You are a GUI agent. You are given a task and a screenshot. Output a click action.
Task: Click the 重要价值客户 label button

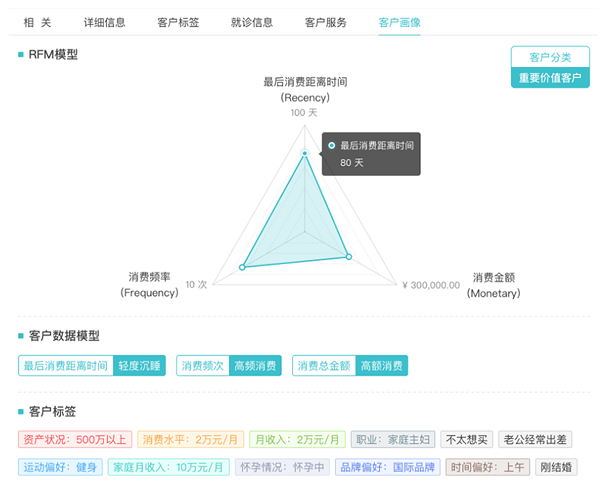(550, 77)
